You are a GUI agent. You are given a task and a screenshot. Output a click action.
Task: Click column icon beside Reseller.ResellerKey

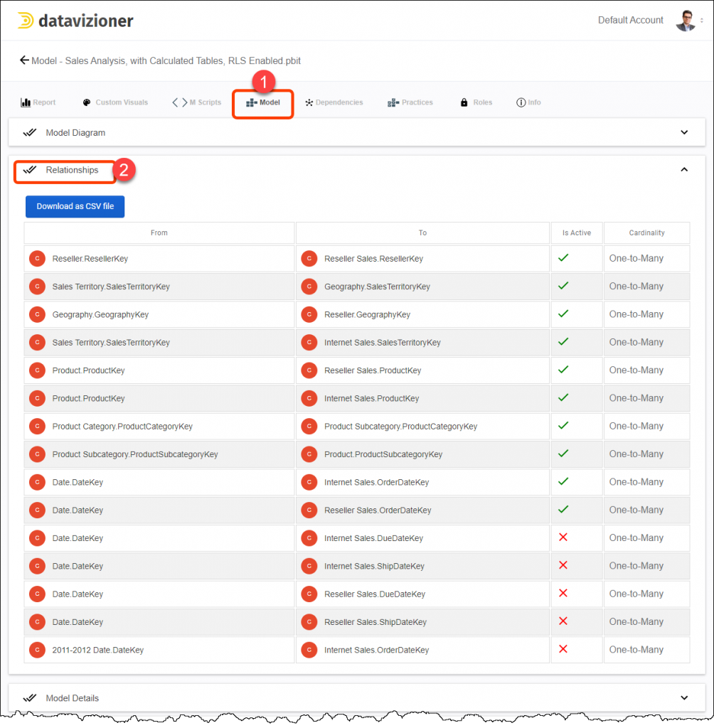37,259
